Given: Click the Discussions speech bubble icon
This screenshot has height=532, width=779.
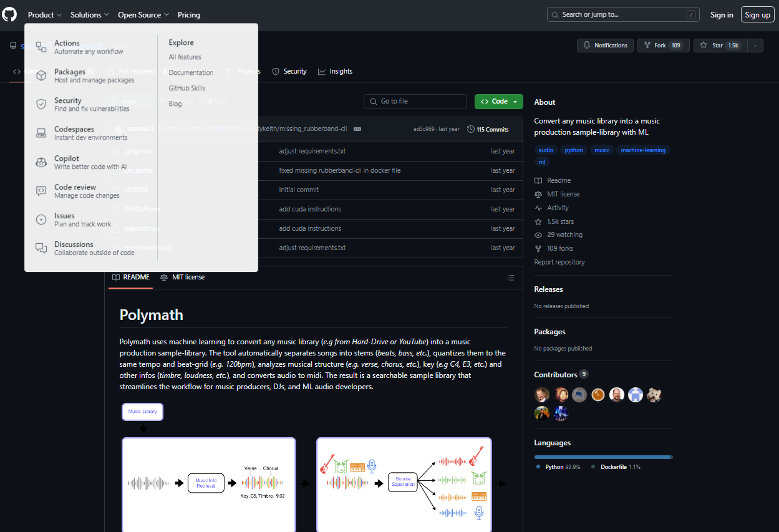Looking at the screenshot, I should point(41,248).
